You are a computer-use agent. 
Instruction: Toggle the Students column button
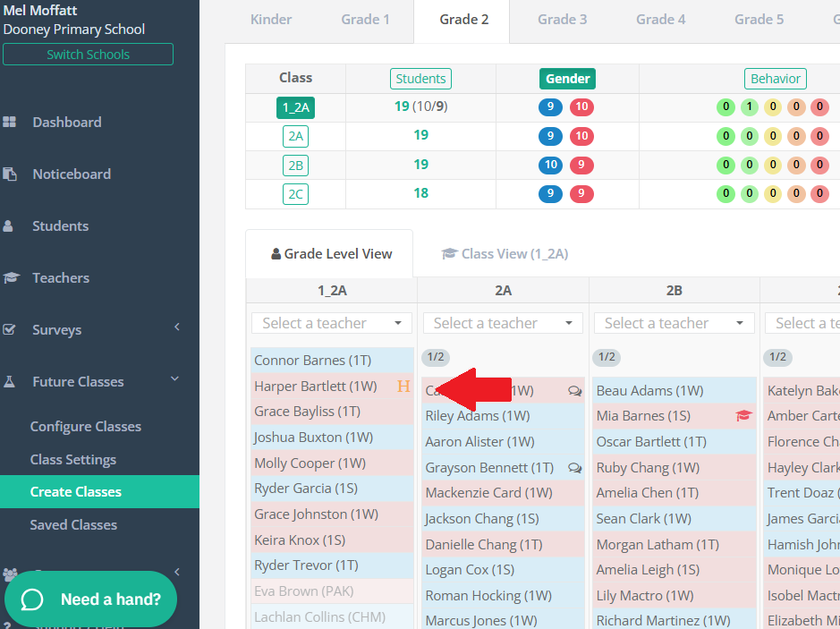pyautogui.click(x=420, y=79)
